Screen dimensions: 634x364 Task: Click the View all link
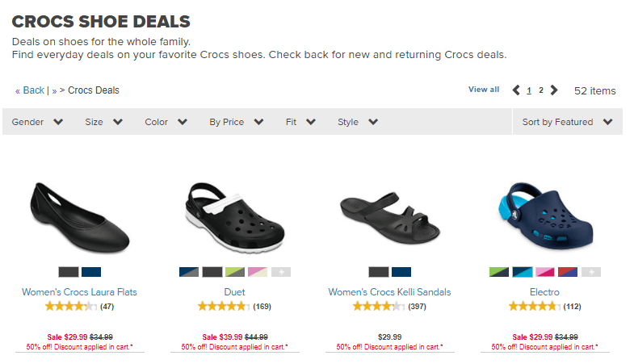pyautogui.click(x=484, y=90)
